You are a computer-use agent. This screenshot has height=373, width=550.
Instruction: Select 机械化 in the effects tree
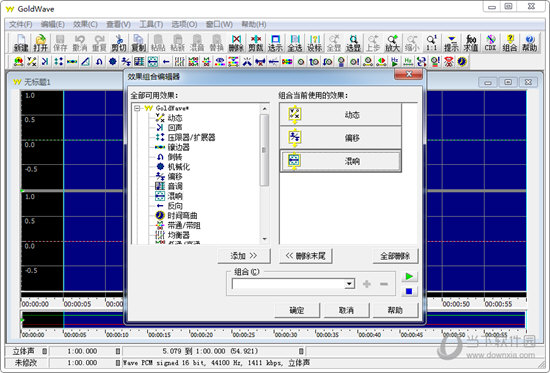[179, 167]
